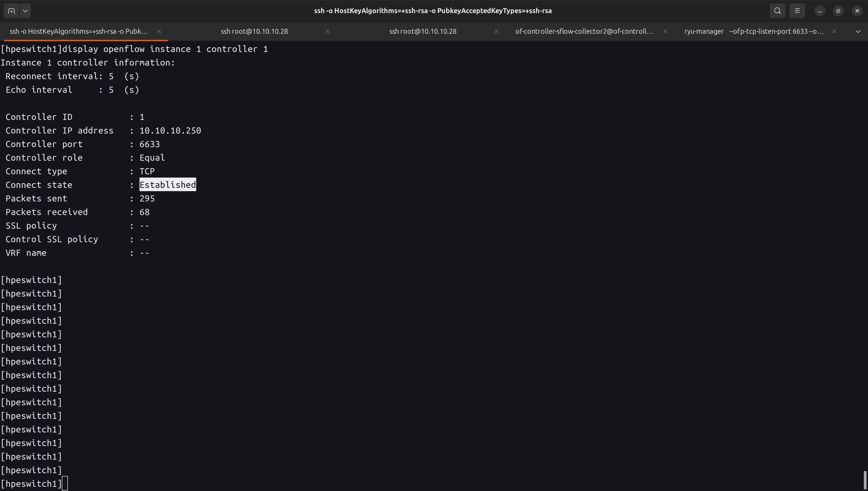
Task: Open the hamburger menu
Action: [x=797, y=11]
